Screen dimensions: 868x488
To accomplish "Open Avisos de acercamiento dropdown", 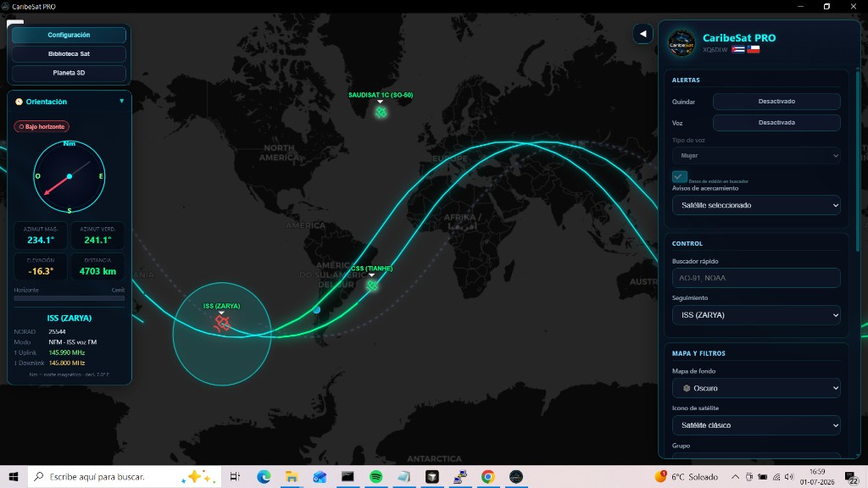I will [756, 205].
